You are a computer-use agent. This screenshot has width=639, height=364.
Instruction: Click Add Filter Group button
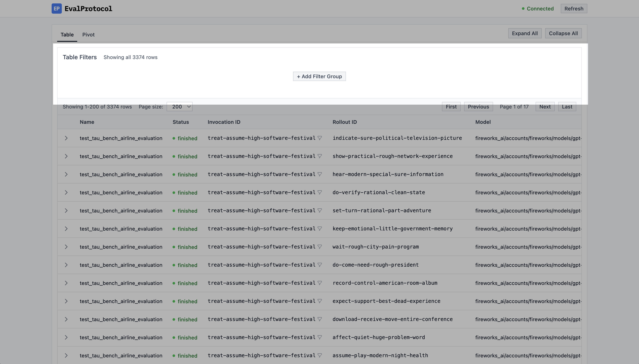tap(319, 76)
